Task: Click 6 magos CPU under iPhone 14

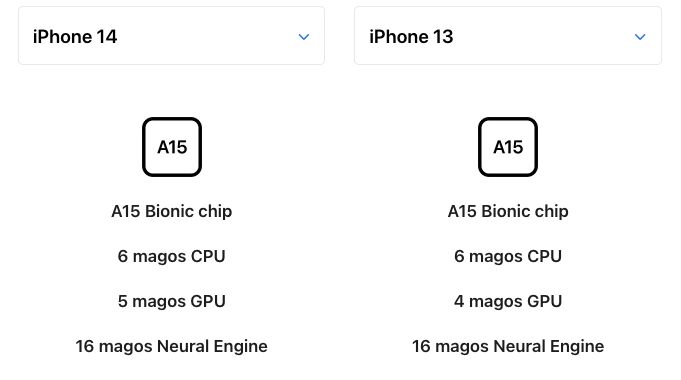Action: tap(172, 256)
